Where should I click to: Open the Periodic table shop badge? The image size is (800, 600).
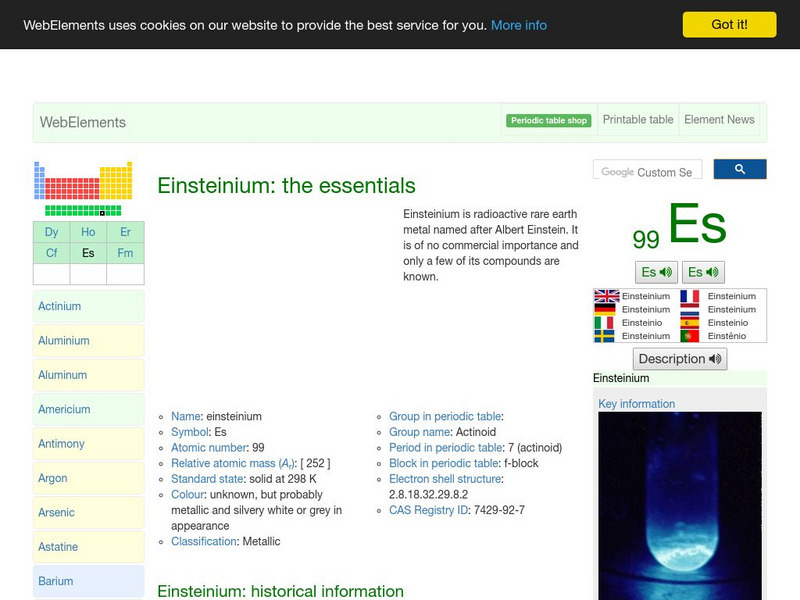(548, 120)
